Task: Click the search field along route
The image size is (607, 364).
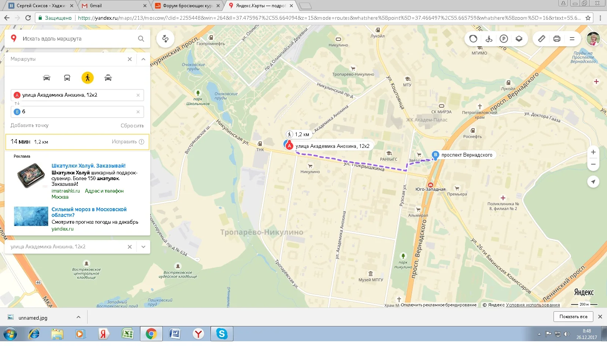Action: (78, 39)
